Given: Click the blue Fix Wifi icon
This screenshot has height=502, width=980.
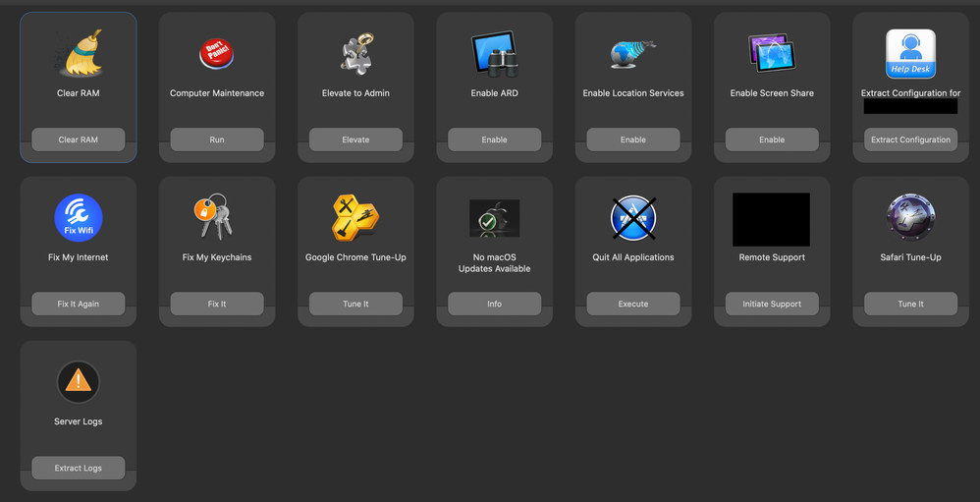Looking at the screenshot, I should 79,217.
